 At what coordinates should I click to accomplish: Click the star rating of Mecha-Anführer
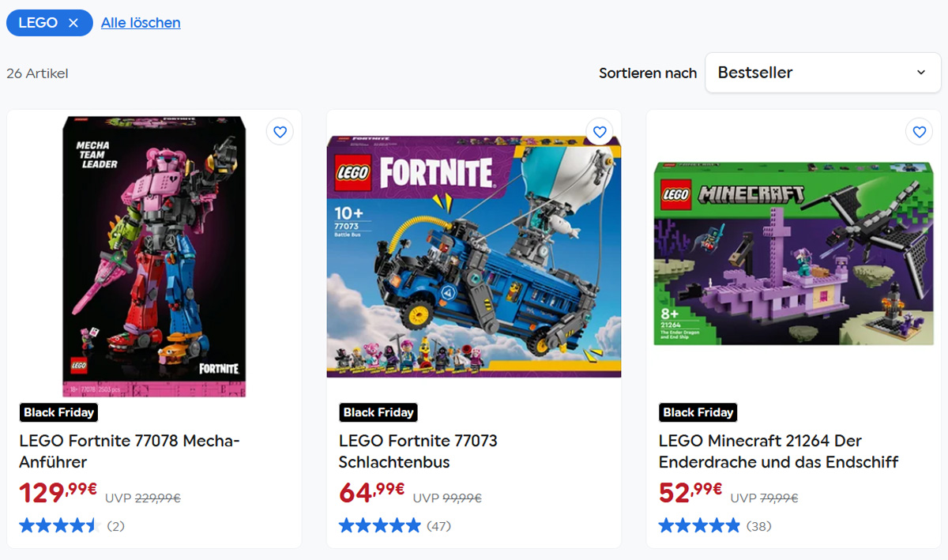coord(59,525)
